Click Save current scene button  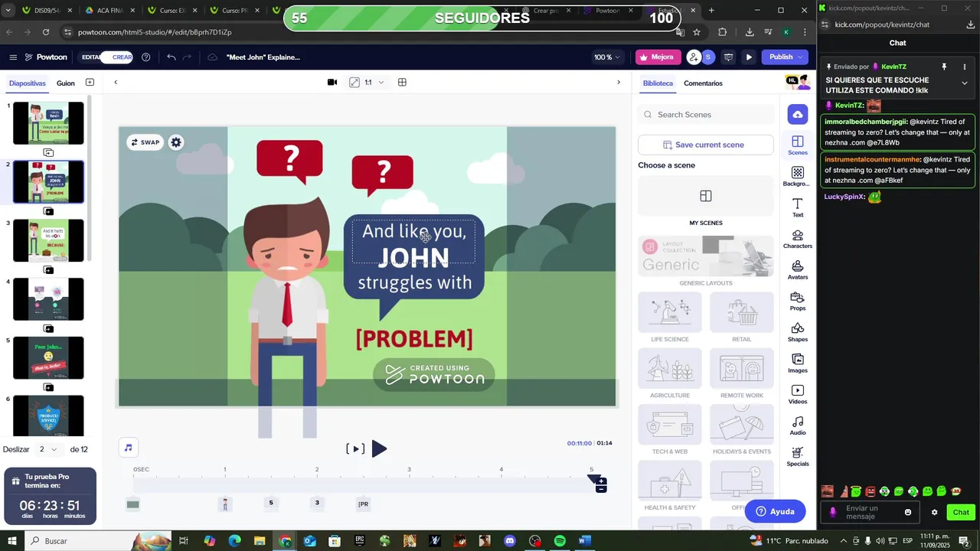(705, 145)
